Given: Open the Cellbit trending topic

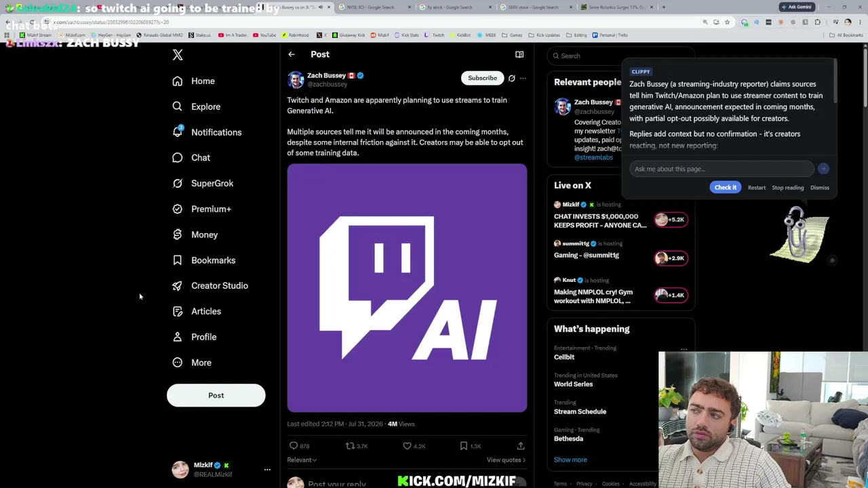Looking at the screenshot, I should [x=564, y=357].
